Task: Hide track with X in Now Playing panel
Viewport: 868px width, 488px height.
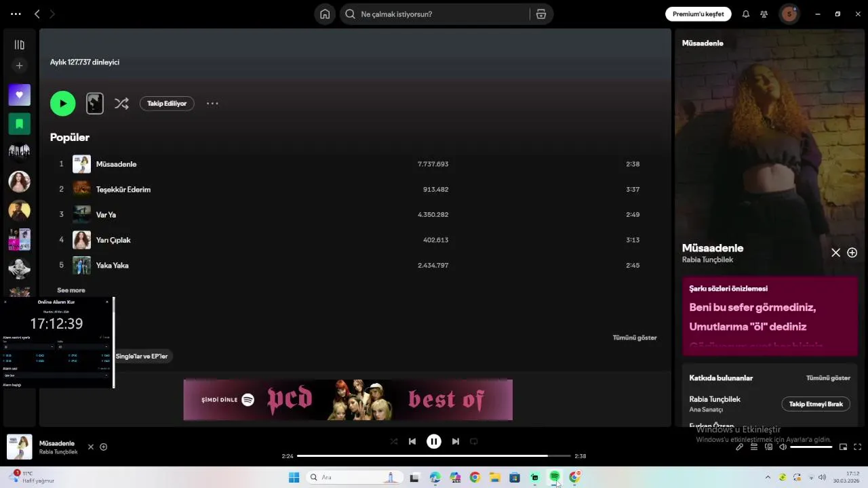Action: (x=835, y=253)
